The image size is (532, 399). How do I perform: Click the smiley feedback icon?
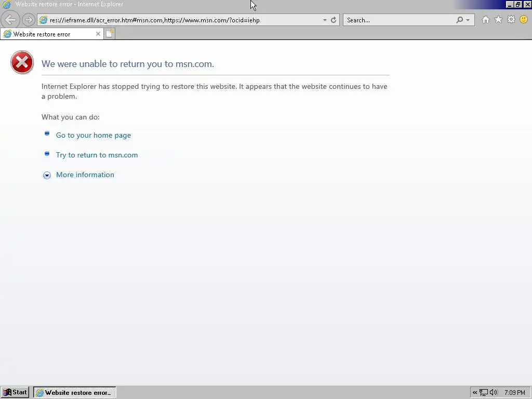coord(524,20)
